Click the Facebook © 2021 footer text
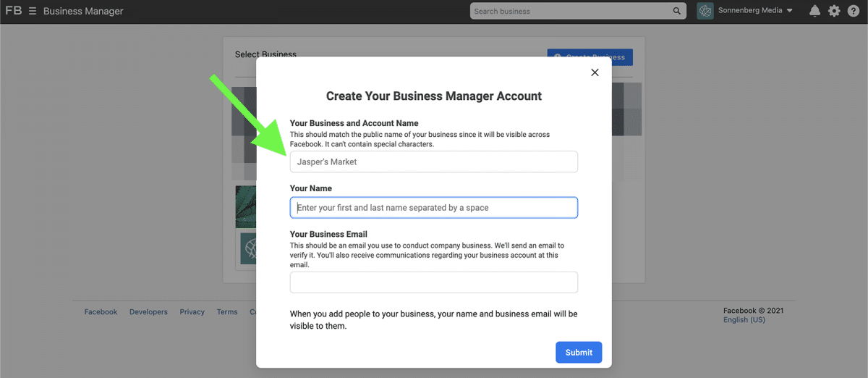 pos(754,311)
